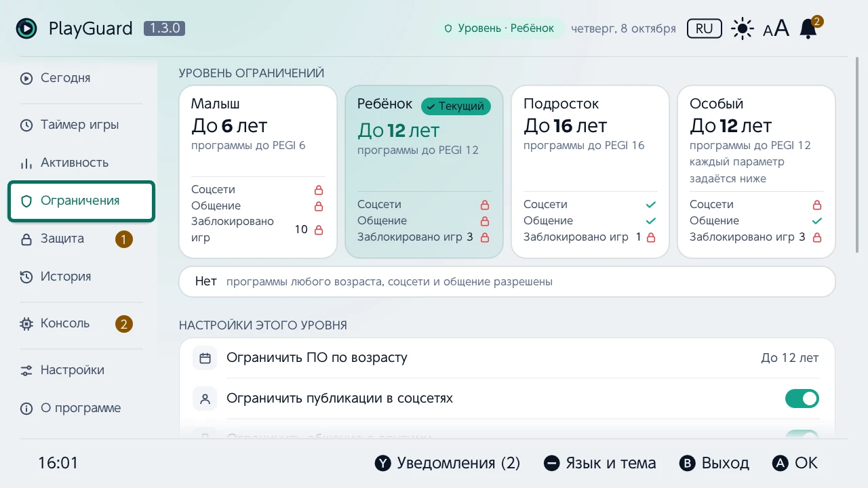This screenshot has width=868, height=488.
Task: Click Язык и тема in the bottom bar
Action: [x=600, y=464]
